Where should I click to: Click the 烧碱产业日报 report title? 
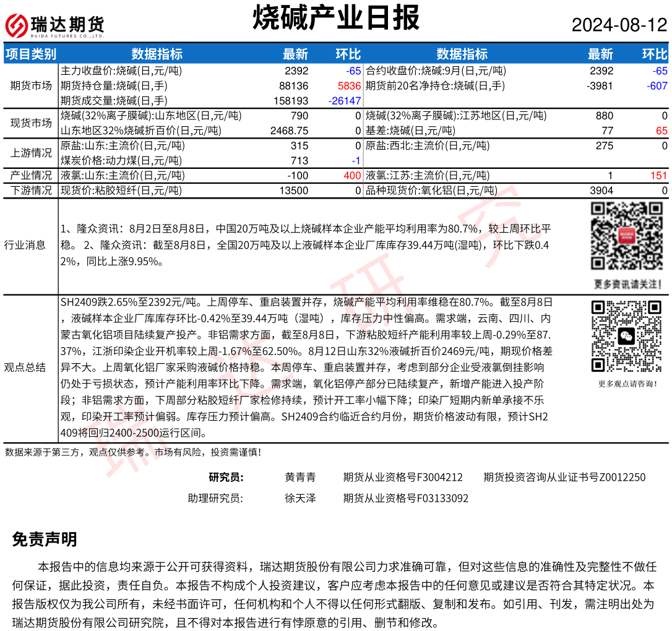click(336, 18)
